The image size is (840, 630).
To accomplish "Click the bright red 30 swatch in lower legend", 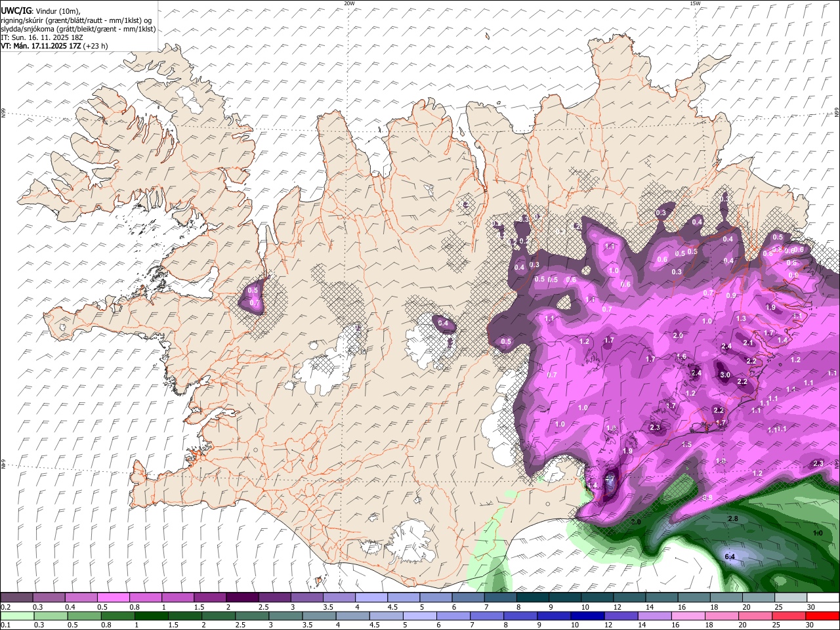I will (x=823, y=616).
